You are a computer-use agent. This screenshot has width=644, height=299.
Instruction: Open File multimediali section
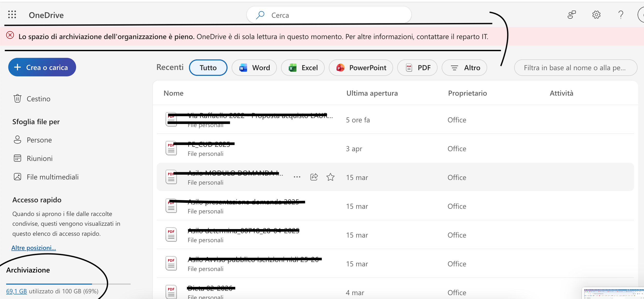pos(46,177)
